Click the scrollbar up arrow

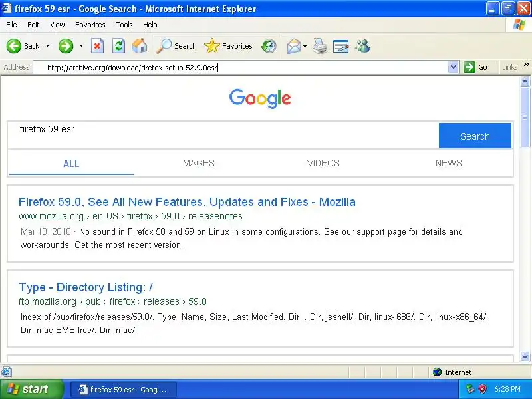coord(525,81)
